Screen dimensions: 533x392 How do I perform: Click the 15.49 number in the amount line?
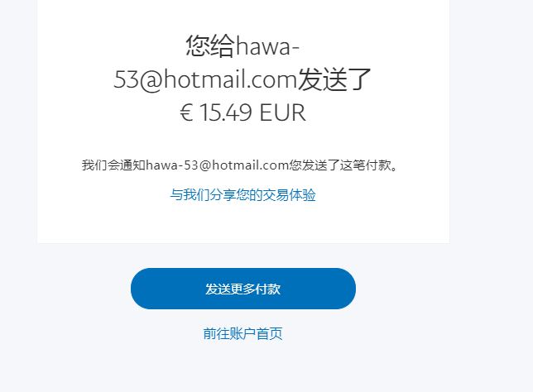[225, 112]
